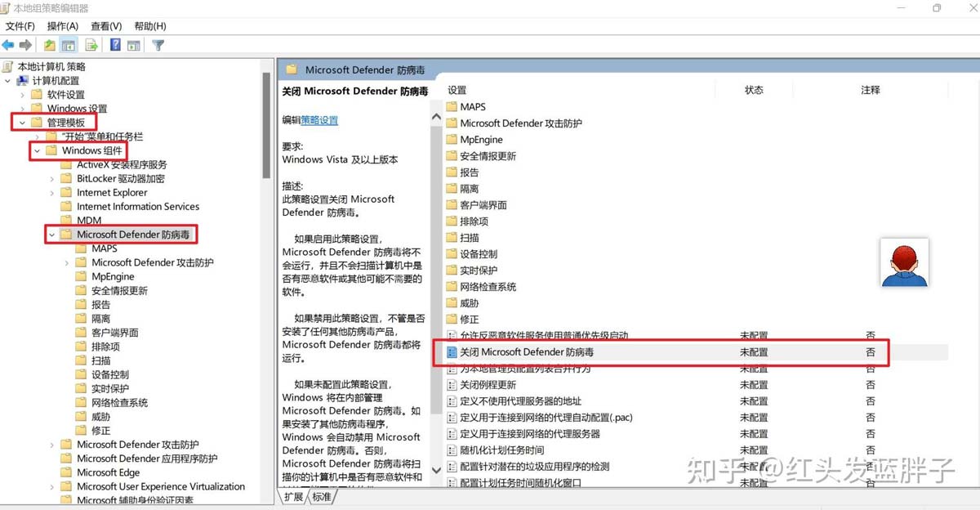Click the Show/Hide action pane toolbar icon
Viewport: 980px width, 510px height.
pyautogui.click(x=133, y=44)
